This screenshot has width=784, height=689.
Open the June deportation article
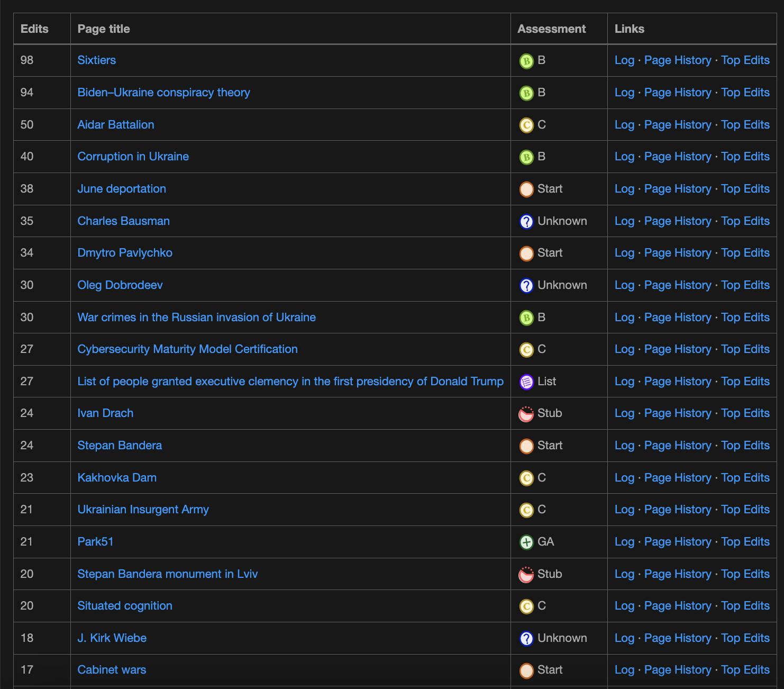pyautogui.click(x=122, y=189)
